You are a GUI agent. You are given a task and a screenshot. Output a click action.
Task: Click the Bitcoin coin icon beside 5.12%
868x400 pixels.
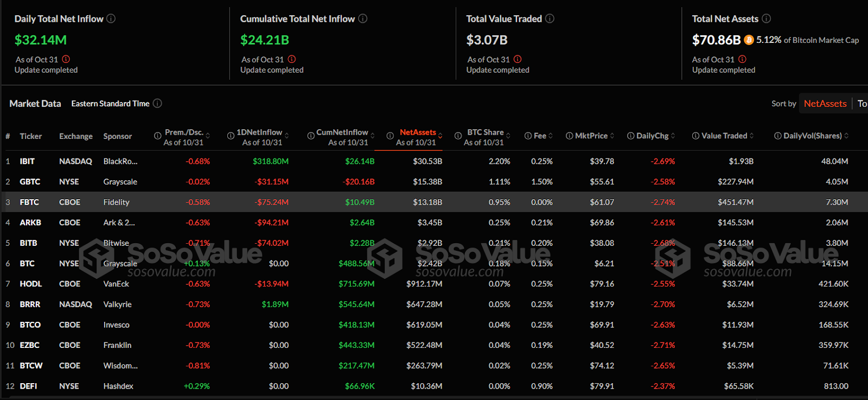(749, 40)
